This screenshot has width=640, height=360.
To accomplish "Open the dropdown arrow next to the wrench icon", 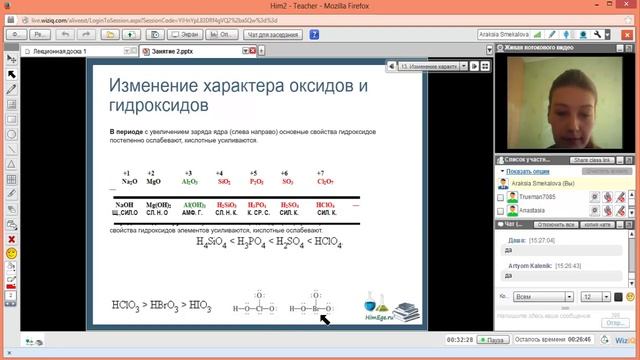I will (x=607, y=35).
